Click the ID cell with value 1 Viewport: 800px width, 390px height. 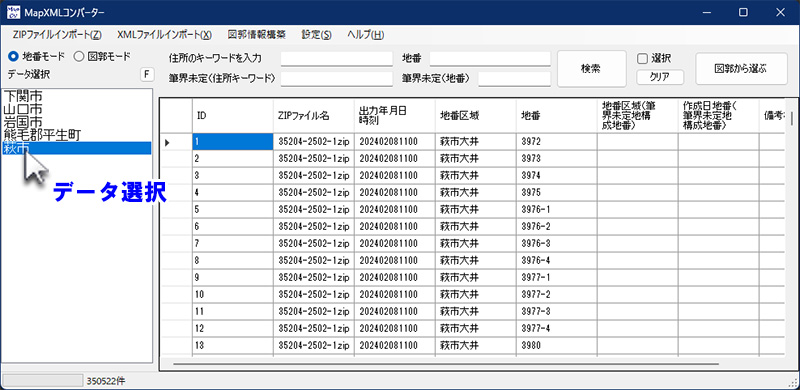(233, 142)
